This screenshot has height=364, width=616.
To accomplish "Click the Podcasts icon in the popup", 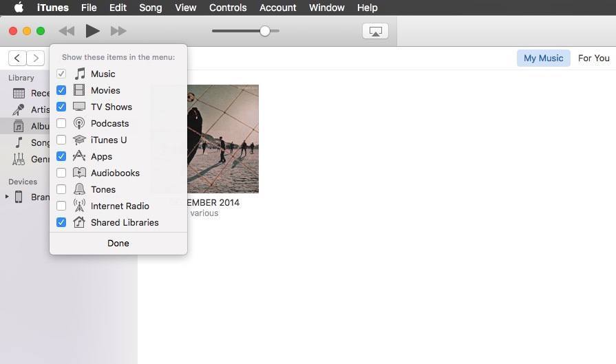I will click(x=79, y=123).
